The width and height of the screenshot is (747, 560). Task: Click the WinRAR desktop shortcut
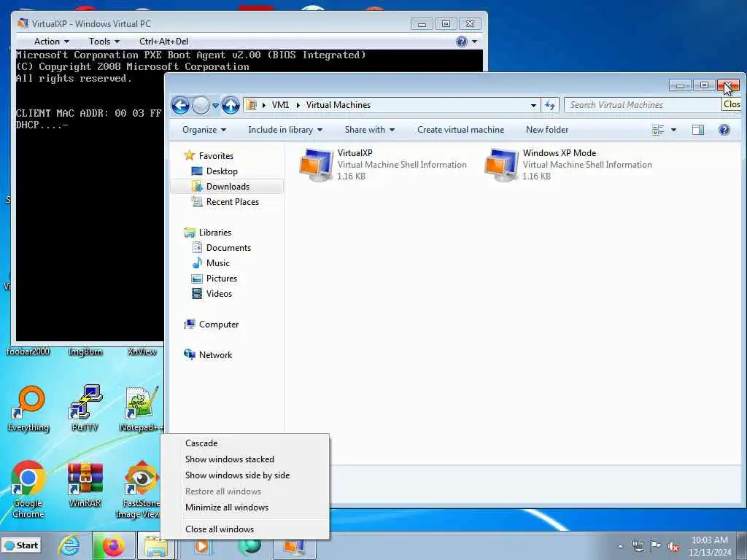coord(85,485)
